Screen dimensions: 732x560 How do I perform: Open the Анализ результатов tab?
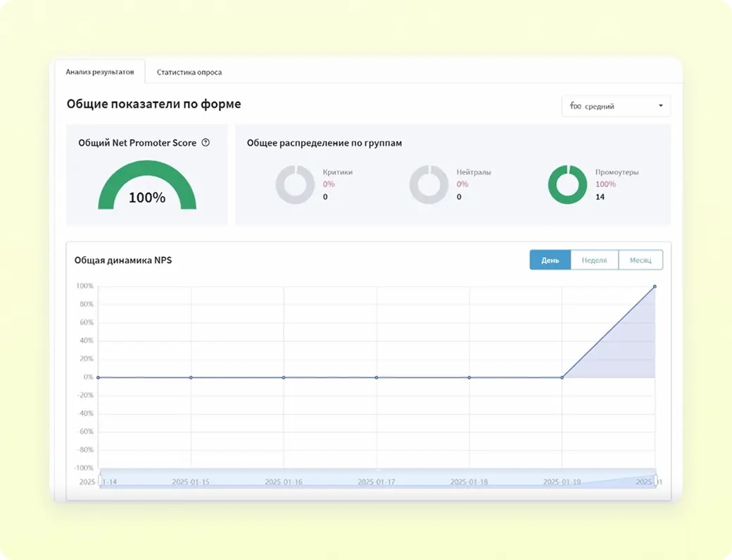(x=100, y=72)
